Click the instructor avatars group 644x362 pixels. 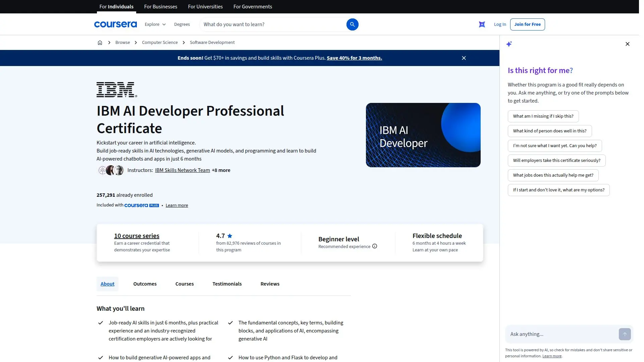pyautogui.click(x=111, y=170)
